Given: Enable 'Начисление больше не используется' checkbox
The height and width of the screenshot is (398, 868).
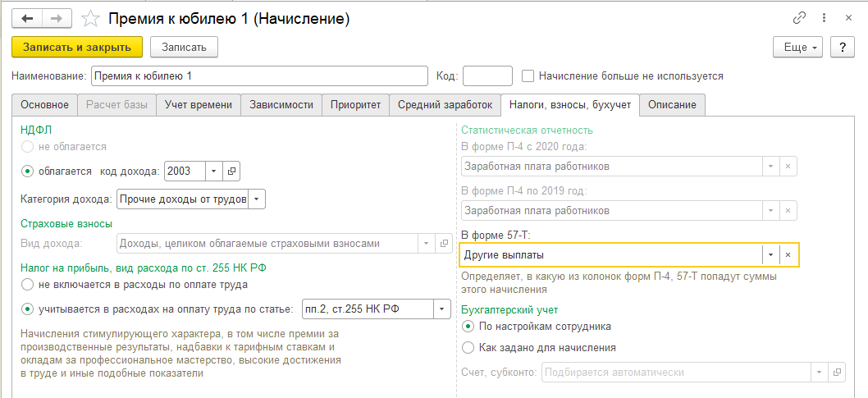Looking at the screenshot, I should tap(528, 75).
